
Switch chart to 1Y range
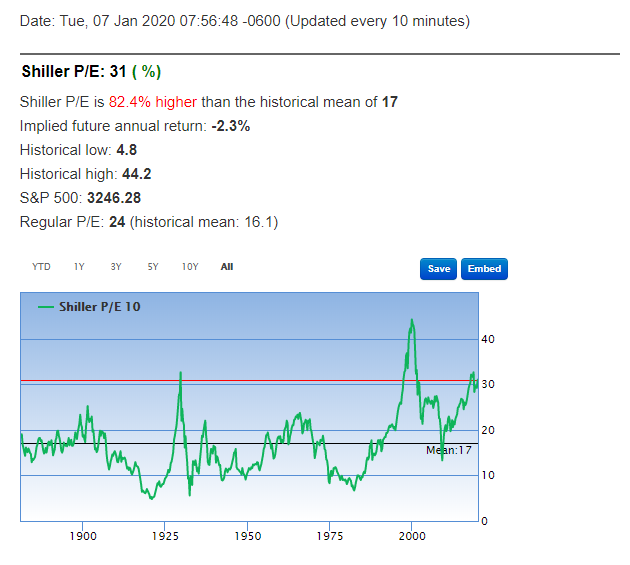(x=79, y=267)
